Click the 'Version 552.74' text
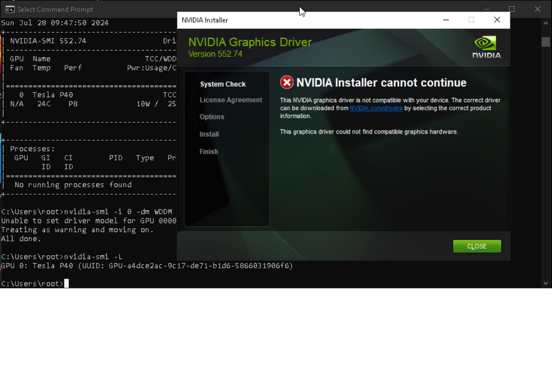Image resolution: width=552 pixels, height=392 pixels. coord(215,54)
